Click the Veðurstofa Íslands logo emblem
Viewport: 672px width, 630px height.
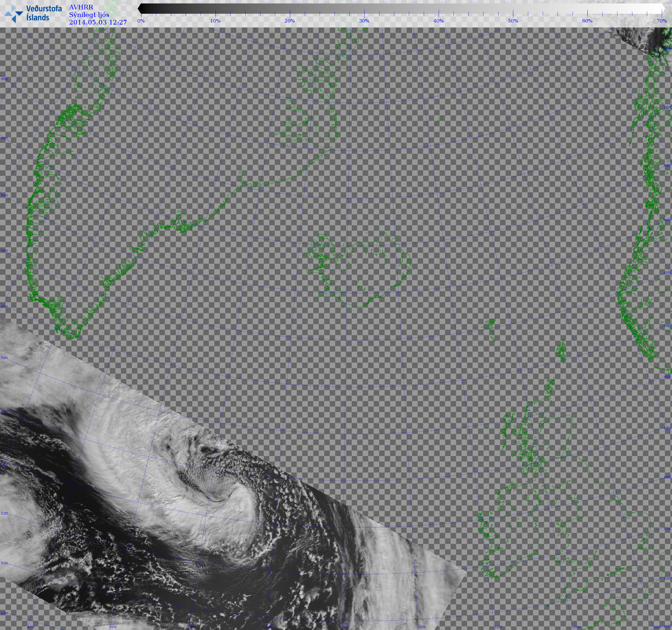pyautogui.click(x=14, y=14)
